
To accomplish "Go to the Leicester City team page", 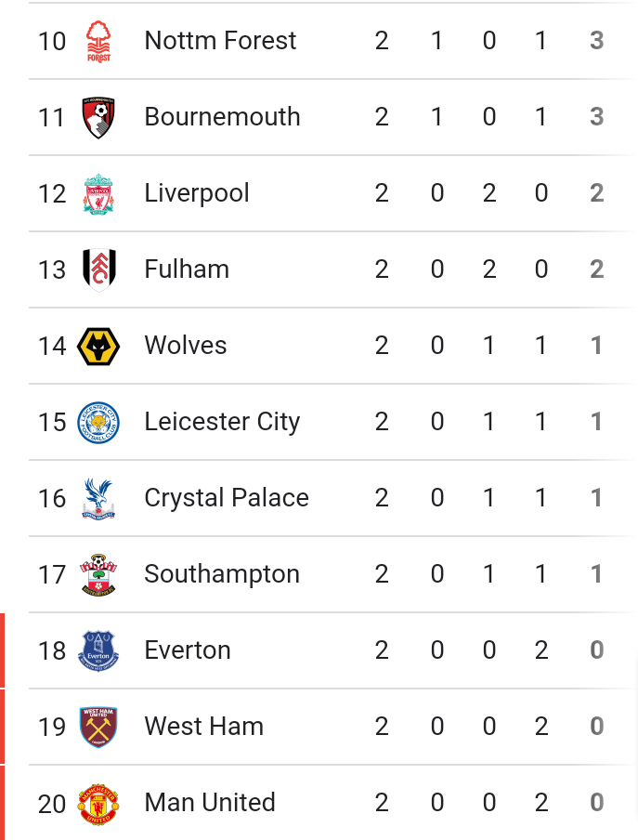I will click(222, 422).
